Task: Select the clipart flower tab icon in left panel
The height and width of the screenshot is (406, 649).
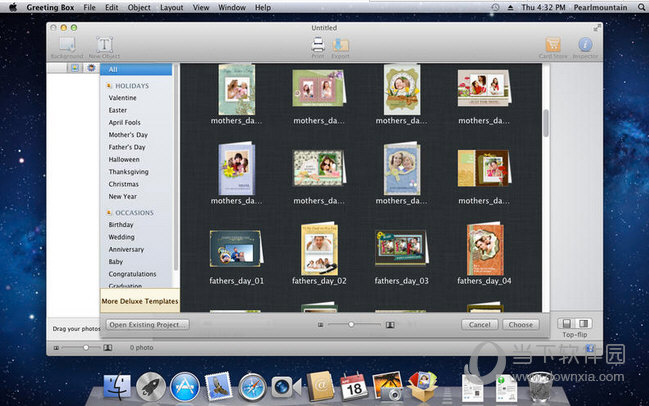Action: (x=91, y=68)
